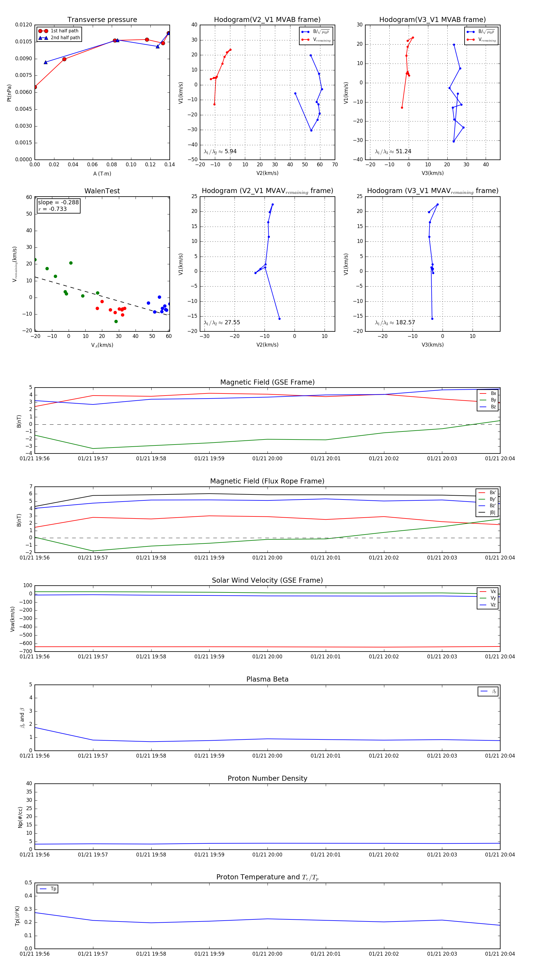Click the 'V remaining' legend entry in V3_V1 MVAB hodogram
This screenshot has width=535, height=980.
(x=481, y=39)
